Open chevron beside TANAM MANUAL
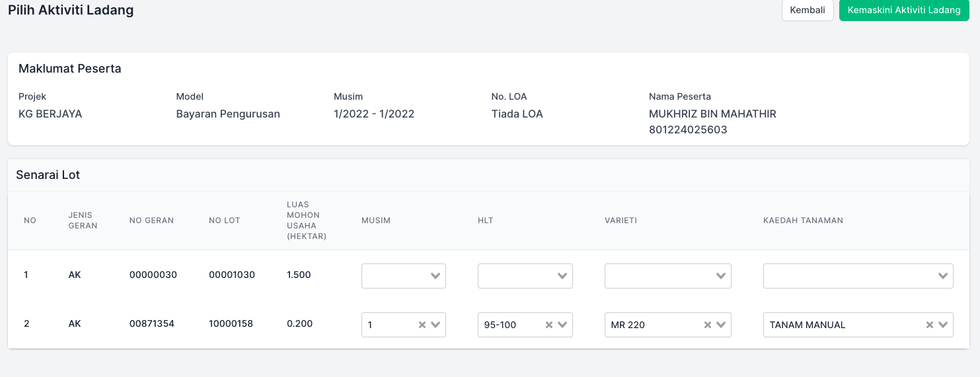The width and height of the screenshot is (980, 377). (943, 325)
